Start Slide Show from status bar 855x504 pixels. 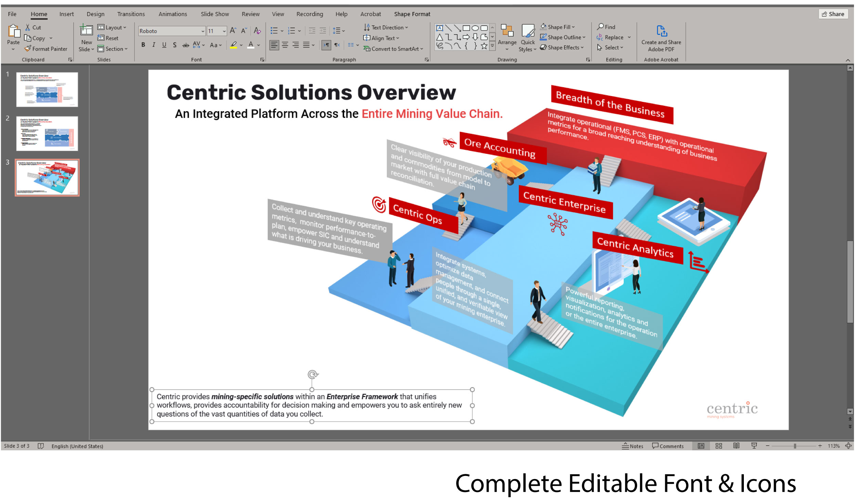click(x=754, y=446)
